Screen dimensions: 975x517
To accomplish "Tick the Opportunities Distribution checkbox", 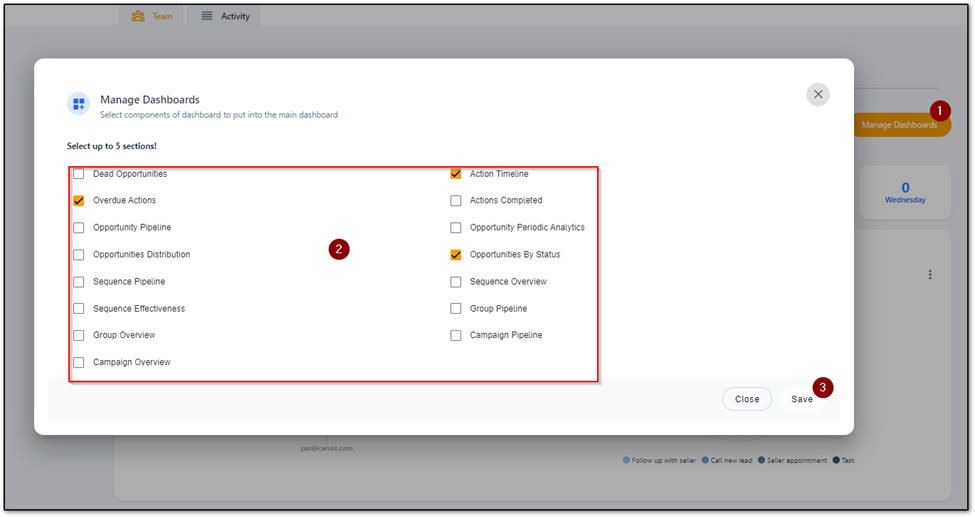I will (x=78, y=255).
